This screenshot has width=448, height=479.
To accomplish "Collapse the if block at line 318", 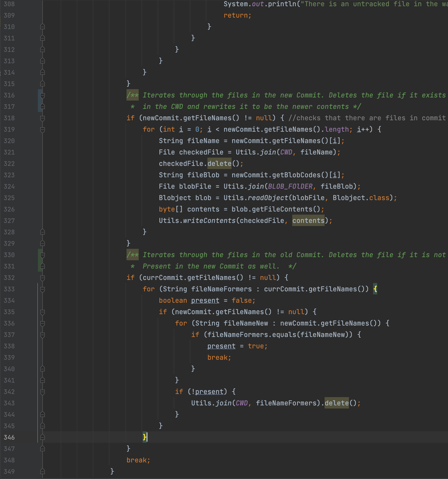I will (43, 118).
